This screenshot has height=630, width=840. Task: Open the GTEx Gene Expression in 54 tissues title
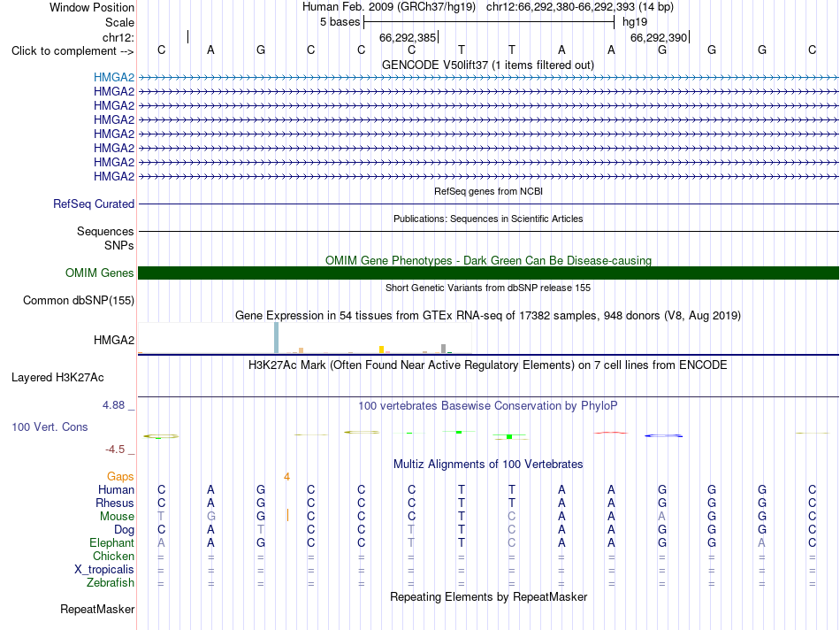(488, 315)
